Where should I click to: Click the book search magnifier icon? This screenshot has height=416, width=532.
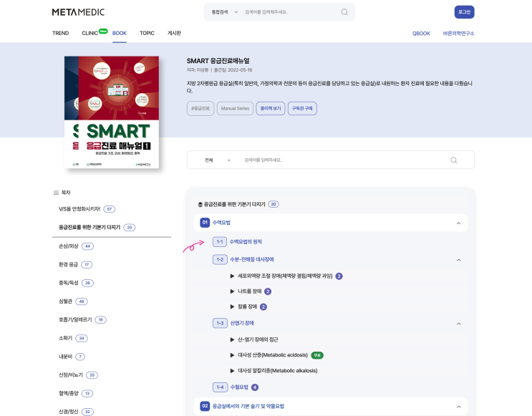tap(454, 160)
